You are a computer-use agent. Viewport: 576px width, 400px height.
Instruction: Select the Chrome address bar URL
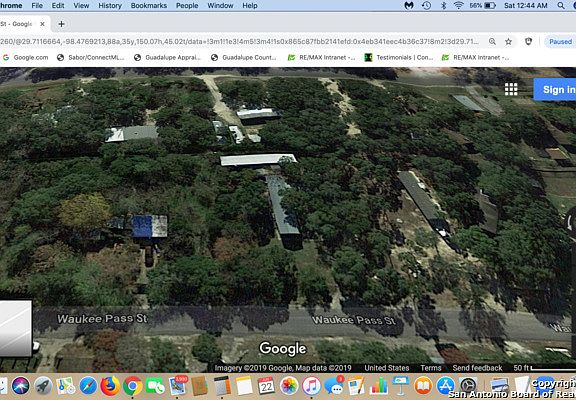click(x=240, y=42)
